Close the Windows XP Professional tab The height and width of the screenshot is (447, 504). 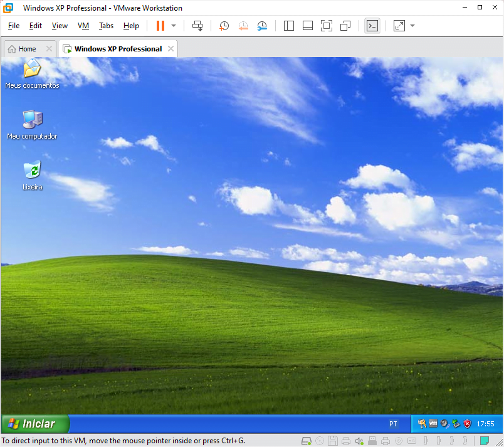pos(171,48)
